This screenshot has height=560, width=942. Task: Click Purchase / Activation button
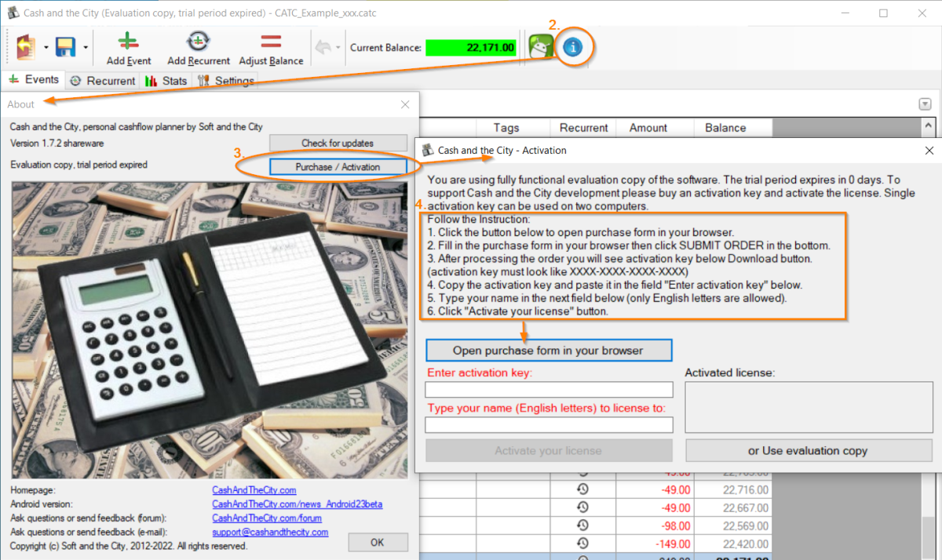click(x=338, y=167)
